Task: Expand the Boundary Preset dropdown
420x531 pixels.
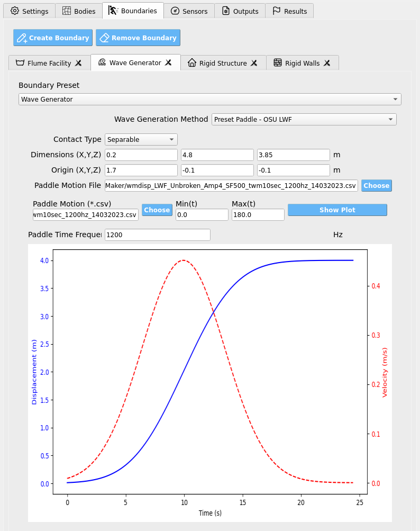Action: (210, 99)
